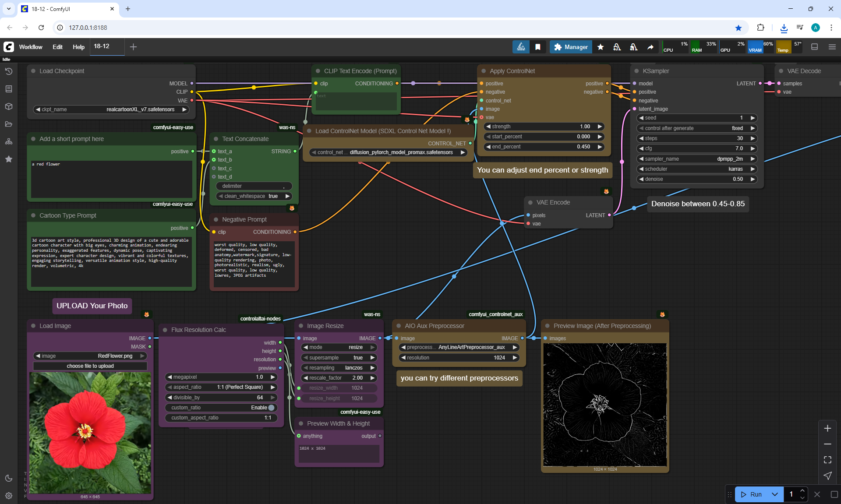
Task: Click the bookmark icon in top toolbar
Action: [538, 47]
